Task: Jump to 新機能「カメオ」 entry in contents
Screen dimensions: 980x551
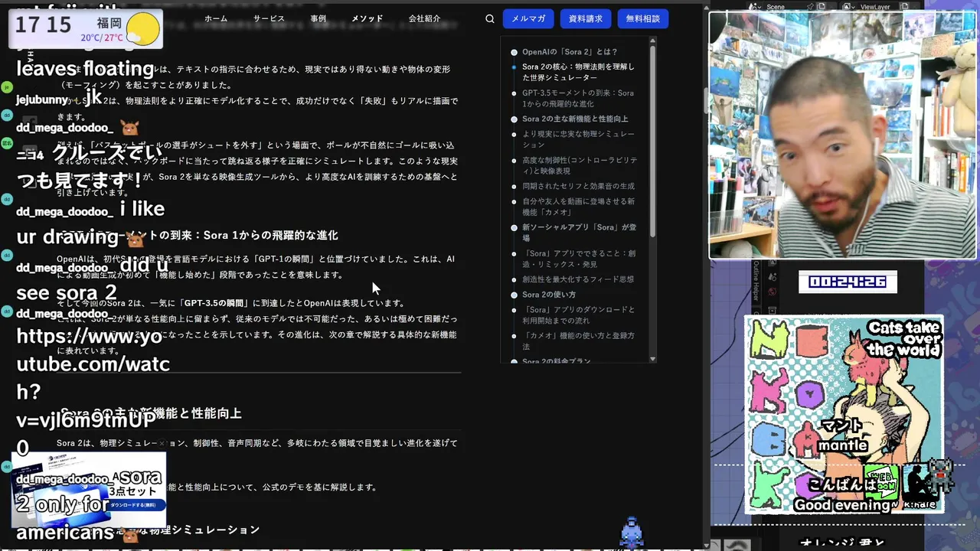Action: coord(578,207)
